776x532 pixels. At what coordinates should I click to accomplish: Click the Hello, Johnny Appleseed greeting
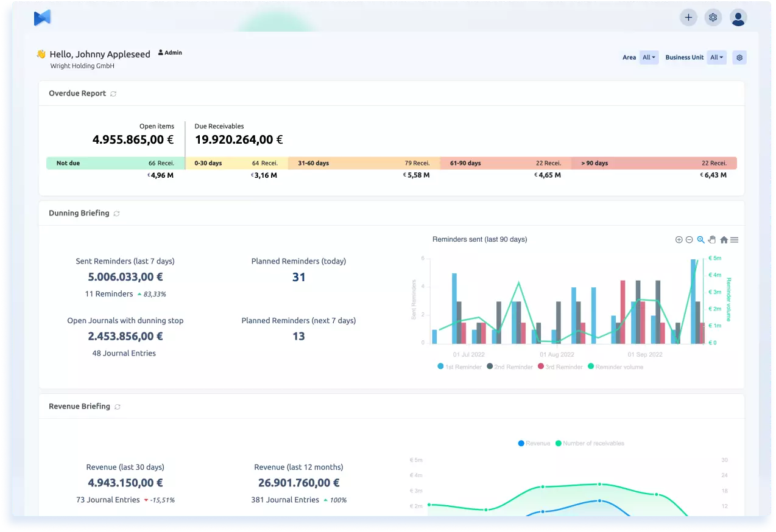click(100, 54)
